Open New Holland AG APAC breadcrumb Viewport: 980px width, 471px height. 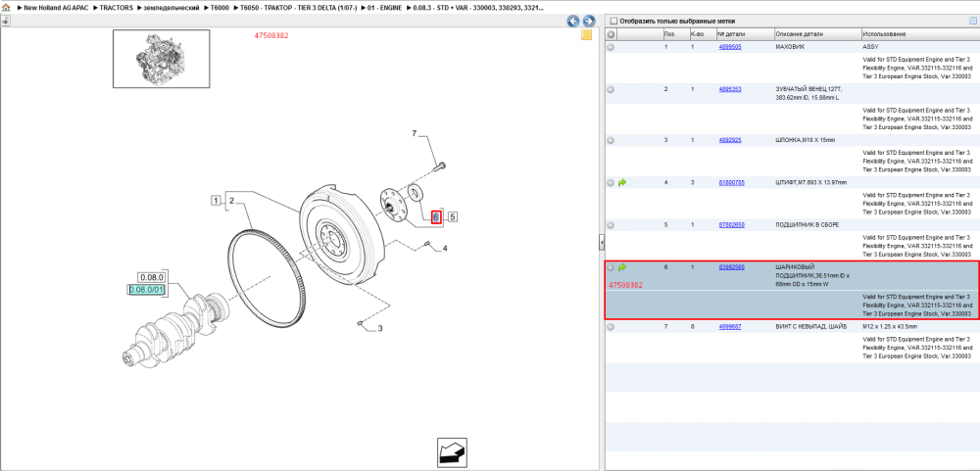click(x=54, y=9)
